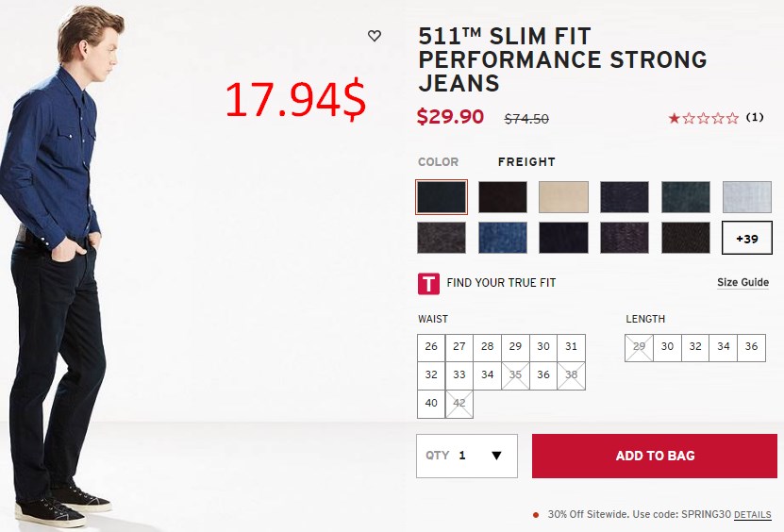Select waist size 30
The height and width of the screenshot is (532, 784).
pos(543,346)
